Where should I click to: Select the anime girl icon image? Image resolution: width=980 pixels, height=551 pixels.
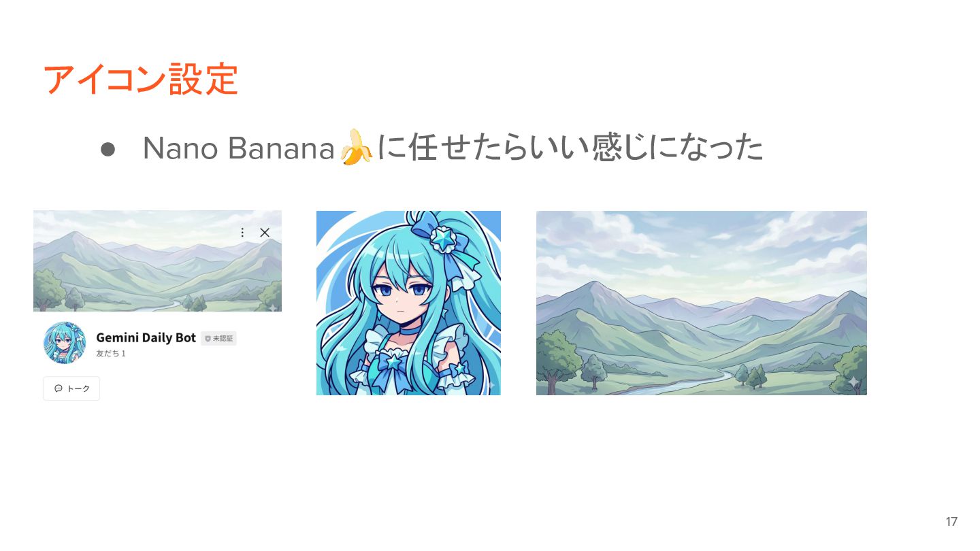(408, 303)
